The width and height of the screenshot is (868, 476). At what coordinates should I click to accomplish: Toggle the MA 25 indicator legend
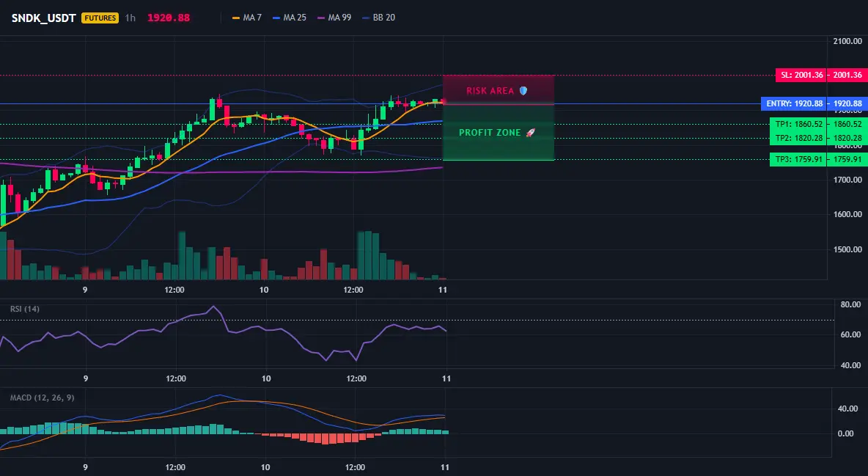click(x=290, y=18)
